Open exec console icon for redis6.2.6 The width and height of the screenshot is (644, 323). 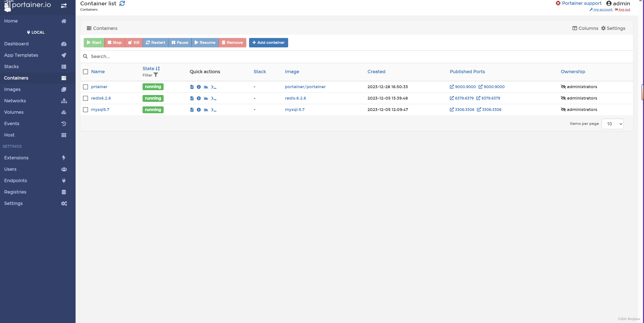(214, 98)
